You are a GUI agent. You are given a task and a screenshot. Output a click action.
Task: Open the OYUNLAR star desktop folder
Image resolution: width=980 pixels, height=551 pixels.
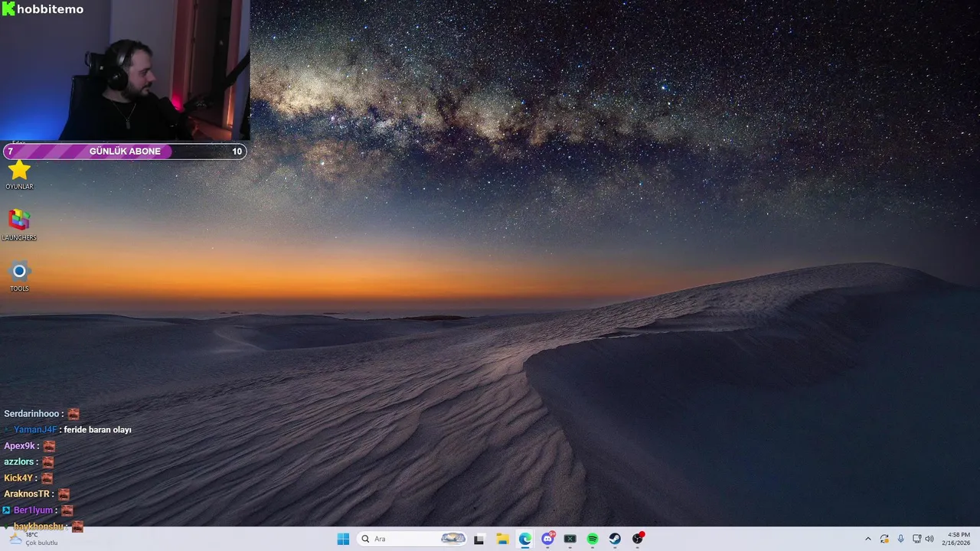(x=19, y=174)
